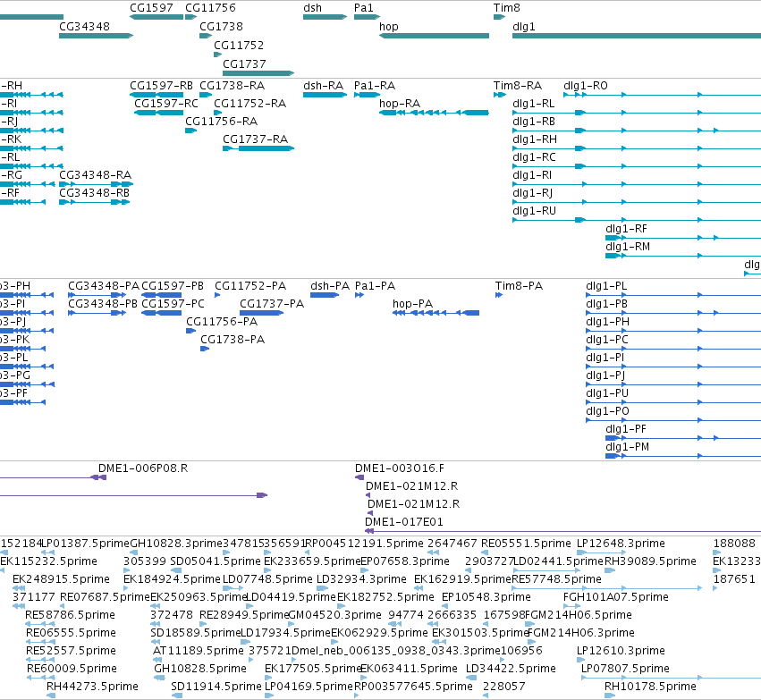Viewport: 761px width, 700px height.
Task: Select transcript Pa1-RA
Action: point(375,86)
